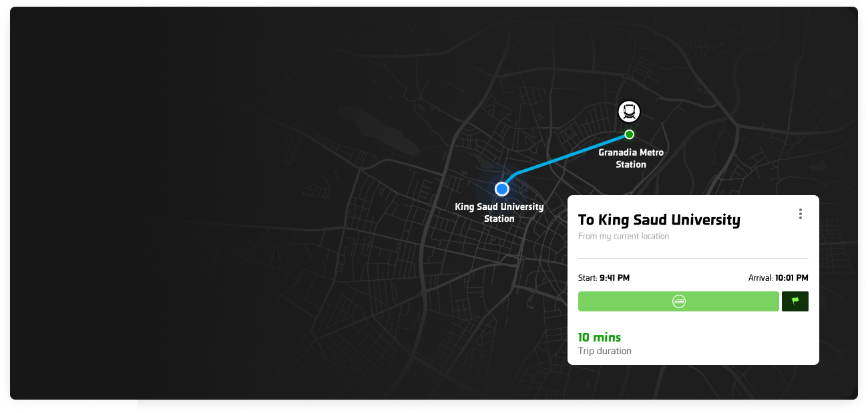This screenshot has height=413, width=868.
Task: Click the word 'Start:' on the trip card
Action: tap(588, 278)
